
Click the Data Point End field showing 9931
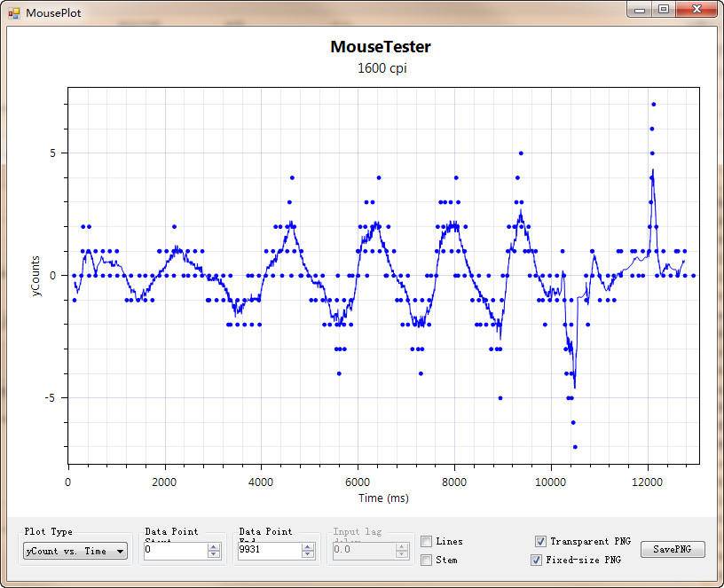tap(268, 551)
